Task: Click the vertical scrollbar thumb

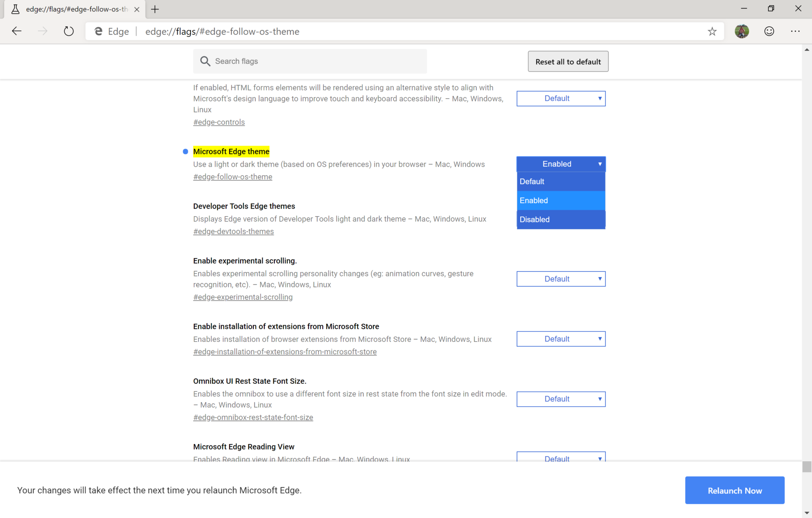Action: [x=807, y=466]
